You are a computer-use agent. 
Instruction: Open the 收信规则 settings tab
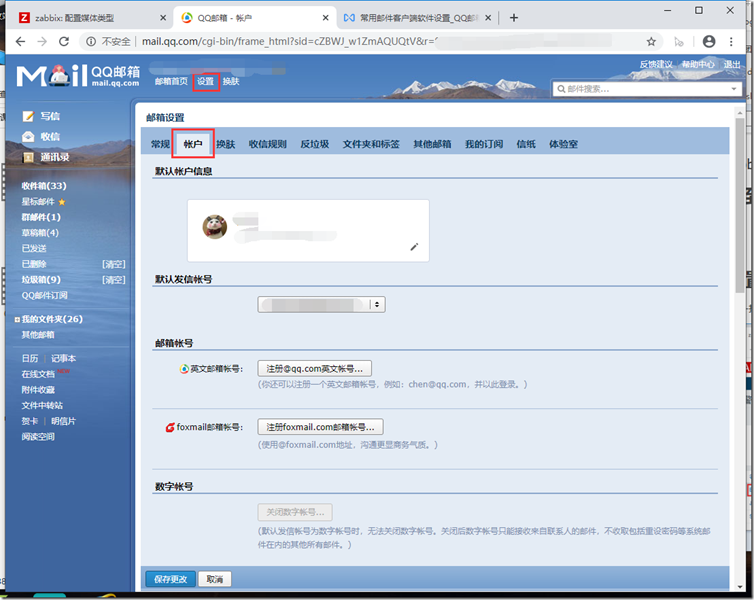(x=267, y=144)
